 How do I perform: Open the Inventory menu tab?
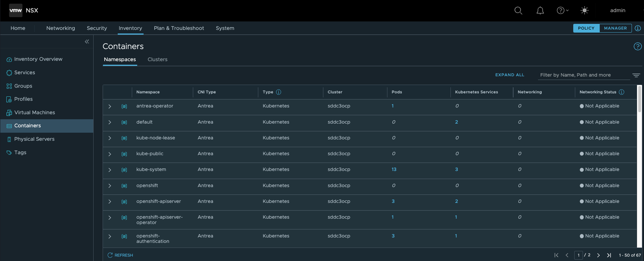click(x=130, y=28)
